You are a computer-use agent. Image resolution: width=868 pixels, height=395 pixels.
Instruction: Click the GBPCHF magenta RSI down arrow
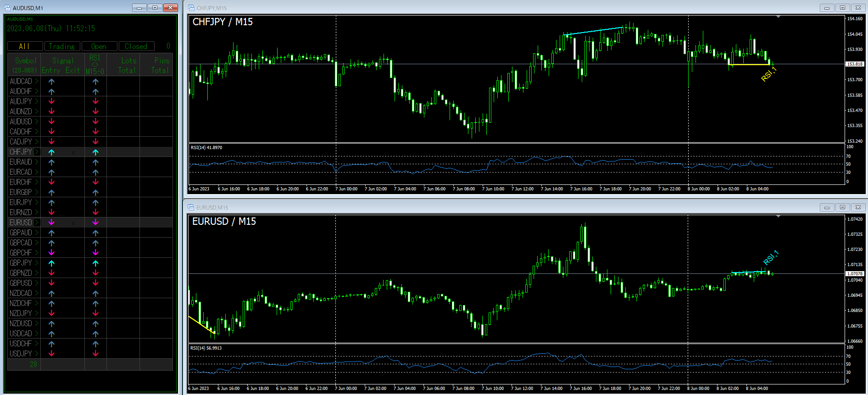click(x=95, y=253)
